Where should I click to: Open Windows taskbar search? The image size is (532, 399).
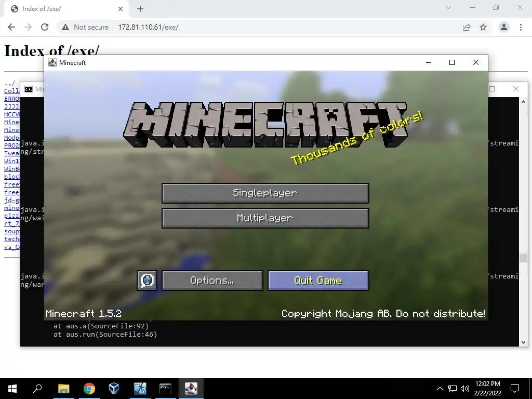coord(37,389)
